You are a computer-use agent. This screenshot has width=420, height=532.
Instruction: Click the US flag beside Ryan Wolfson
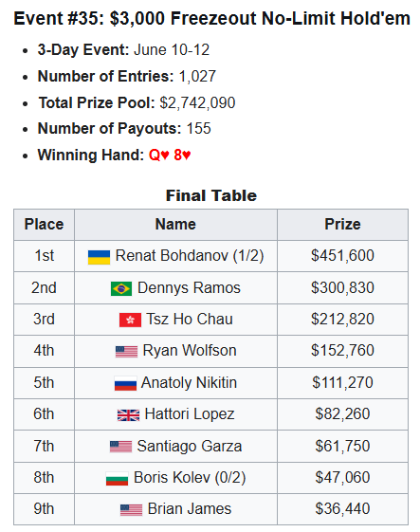126,352
